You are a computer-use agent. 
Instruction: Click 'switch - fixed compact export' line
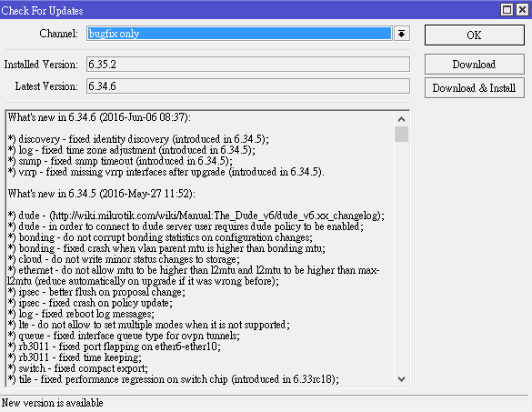coord(78,367)
